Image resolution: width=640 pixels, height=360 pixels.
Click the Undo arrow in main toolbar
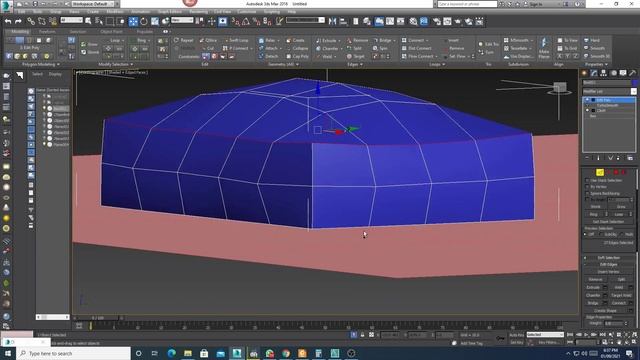pyautogui.click(x=8, y=21)
